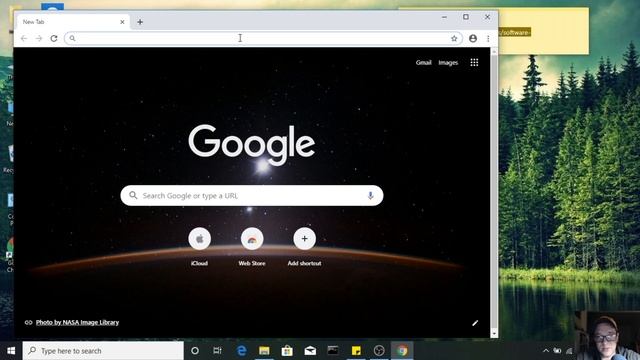Viewport: 640px width, 360px height.
Task: Open Task View in taskbar
Action: click(217, 351)
